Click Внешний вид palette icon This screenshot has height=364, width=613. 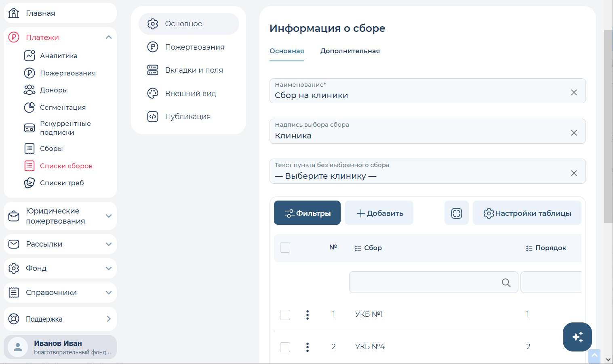pos(153,94)
